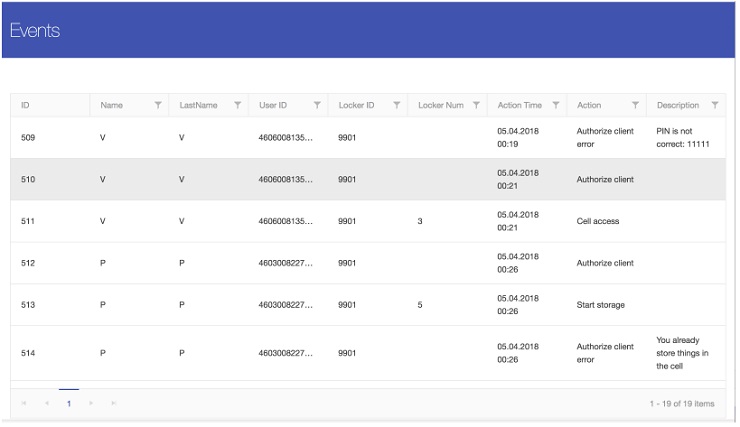Open the Locker ID filter funnel
740x427 pixels.
pos(396,105)
